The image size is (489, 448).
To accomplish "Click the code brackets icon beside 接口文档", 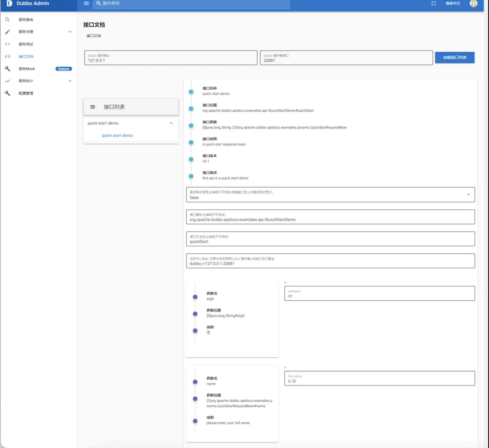I will 7,56.
